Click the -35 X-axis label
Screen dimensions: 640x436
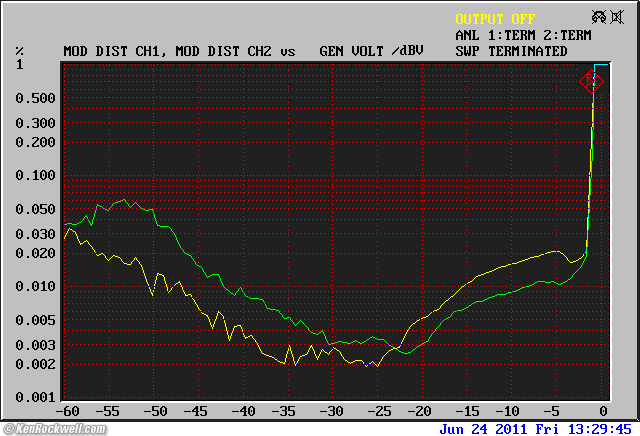click(288, 411)
